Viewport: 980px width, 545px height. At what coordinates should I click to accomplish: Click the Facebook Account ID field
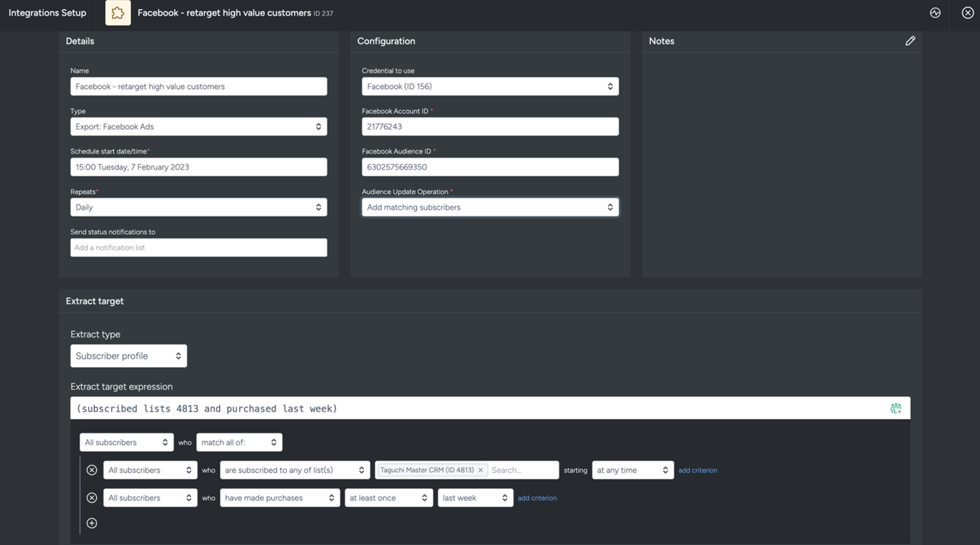tap(490, 126)
